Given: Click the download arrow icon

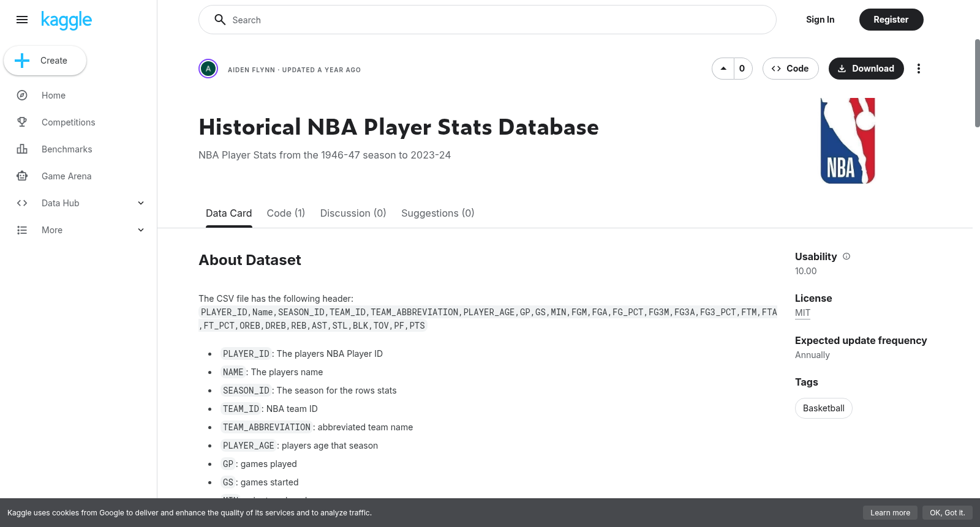Looking at the screenshot, I should 842,69.
